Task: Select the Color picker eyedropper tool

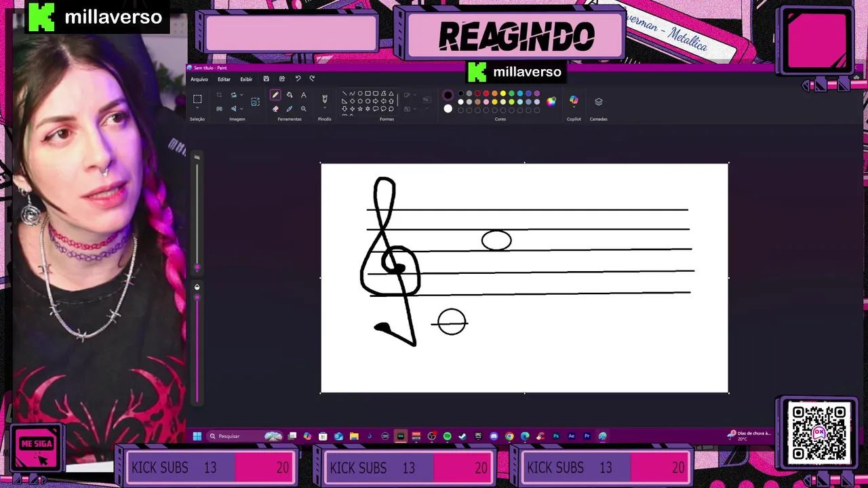Action: [290, 108]
